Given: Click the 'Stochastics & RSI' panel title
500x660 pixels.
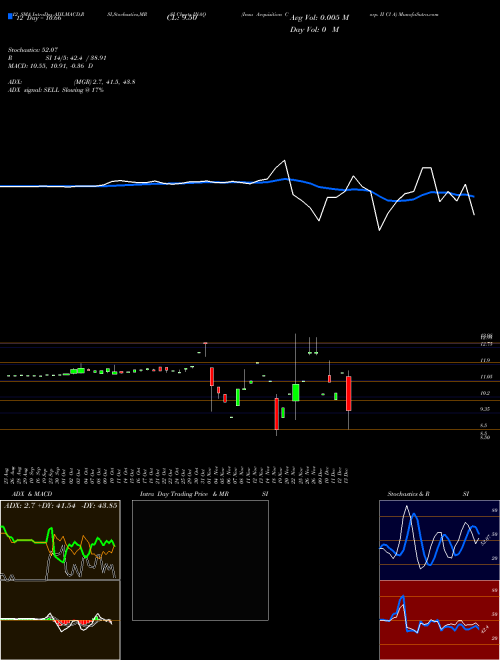Looking at the screenshot, I should tap(428, 494).
